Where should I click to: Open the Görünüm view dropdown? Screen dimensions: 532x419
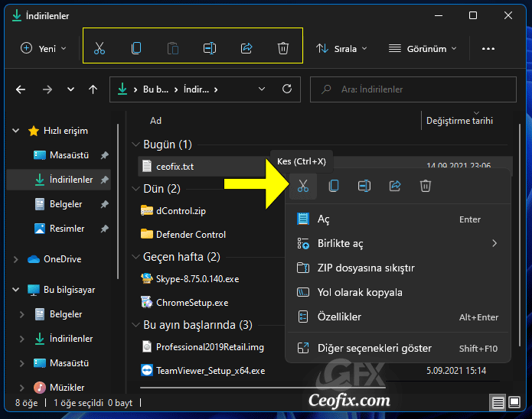423,49
